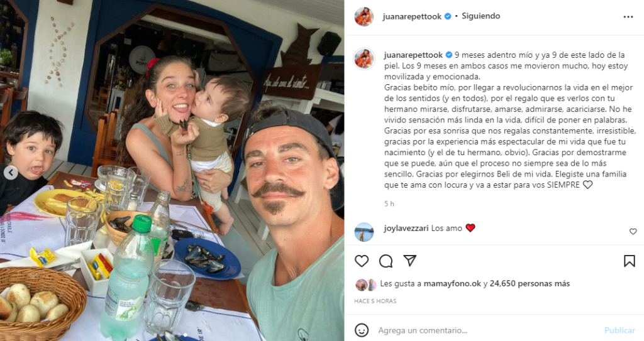Go to the previous photo with the left arrow
The width and height of the screenshot is (644, 341).
coord(11,173)
